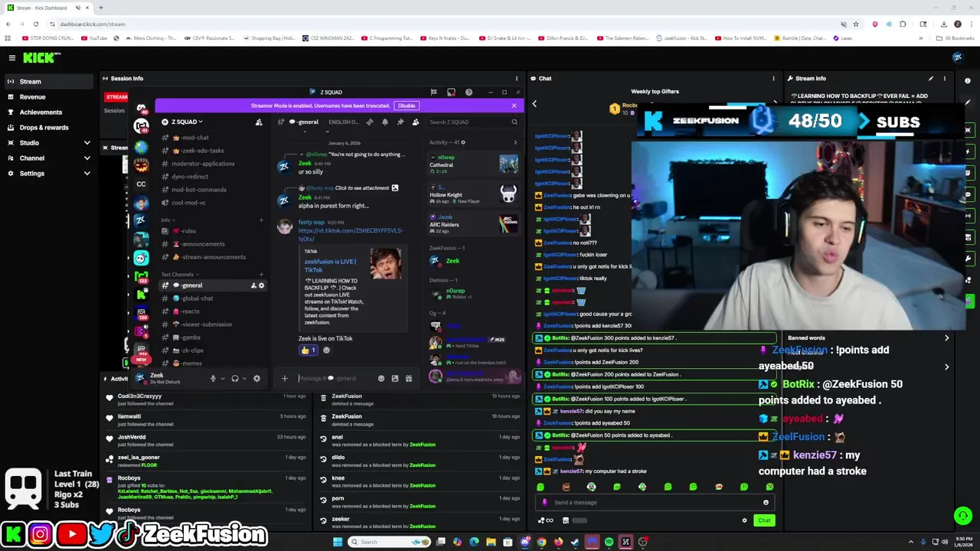This screenshot has height=551, width=980.
Task: Open the Stream page in Kick sidebar
Action: [48, 81]
